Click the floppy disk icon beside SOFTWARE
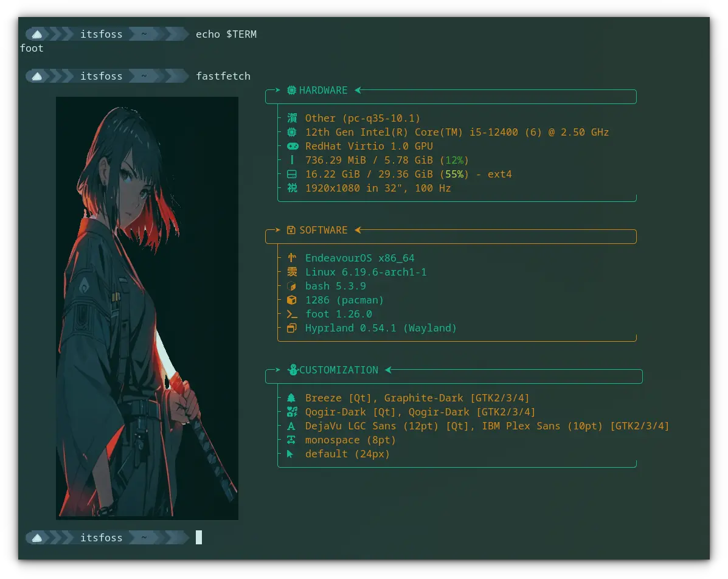Viewport: 728px width, 579px height. [291, 230]
